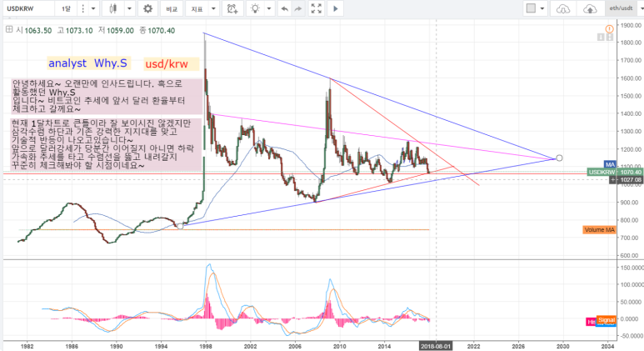This screenshot has width=644, height=351.
Task: Click the MA price scale label
Action: coord(610,165)
